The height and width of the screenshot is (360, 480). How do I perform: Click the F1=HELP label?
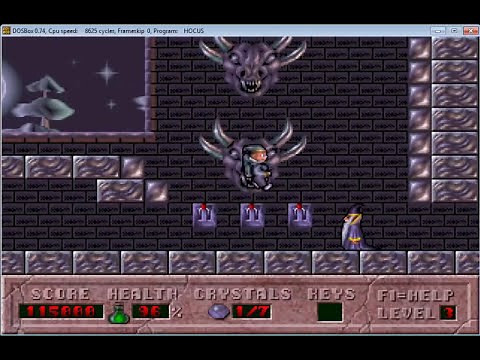click(416, 295)
